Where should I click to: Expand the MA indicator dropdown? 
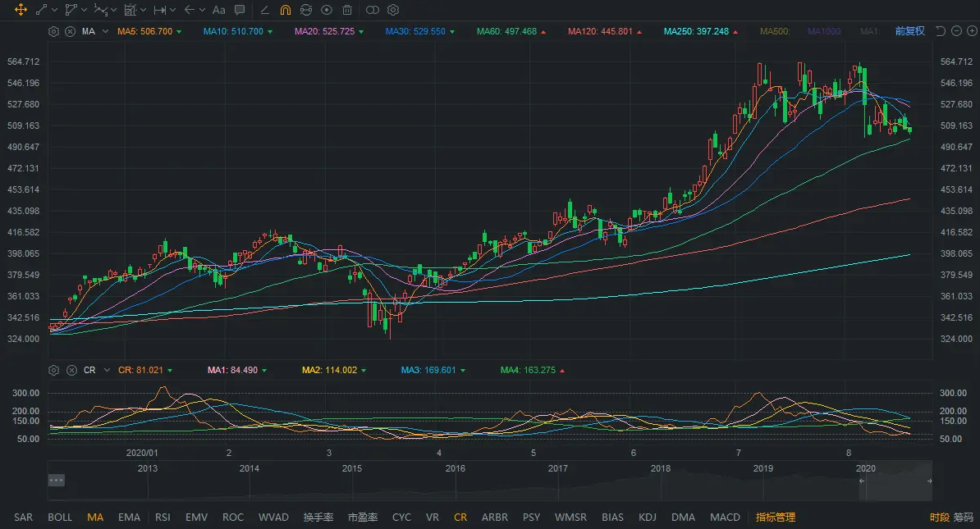coord(105,31)
